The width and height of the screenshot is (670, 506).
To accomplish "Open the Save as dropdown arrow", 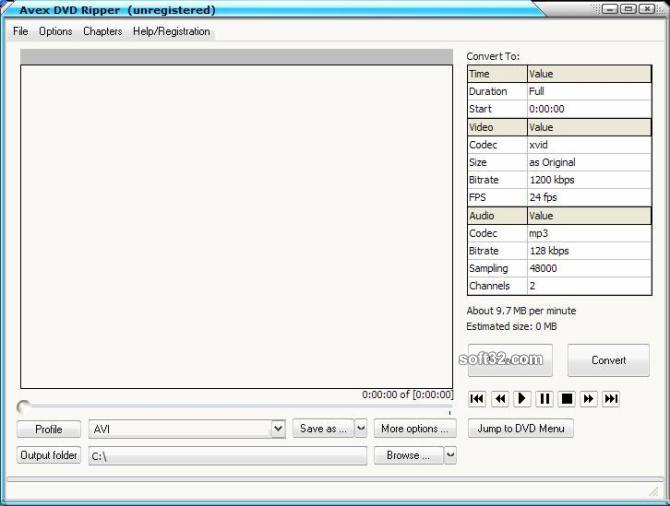I will [361, 428].
